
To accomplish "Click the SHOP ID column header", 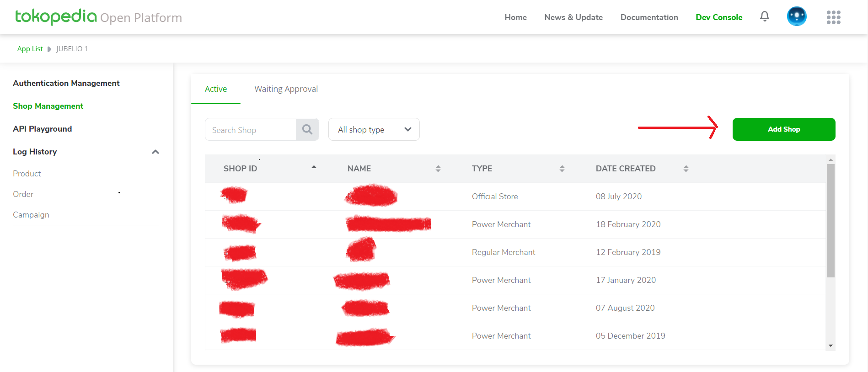I will pyautogui.click(x=240, y=169).
